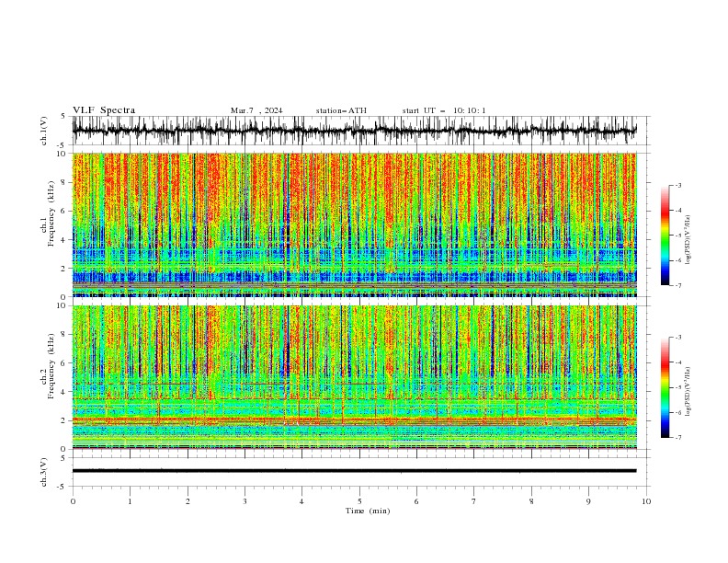Screen dimensions: 728x563
Task: Click the upper 'log(PSD)(V²/Hz)' colorbar label
Action: click(688, 240)
